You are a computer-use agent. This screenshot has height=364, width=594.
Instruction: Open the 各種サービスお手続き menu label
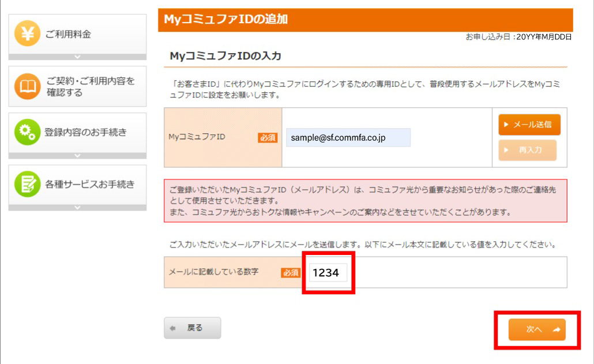point(89,185)
